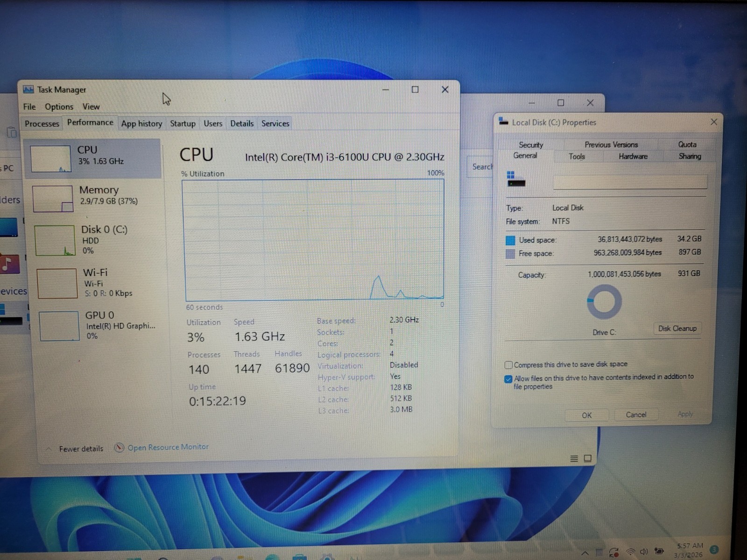Select the CPU performance graph thumbnail
747x560 pixels.
pos(50,159)
